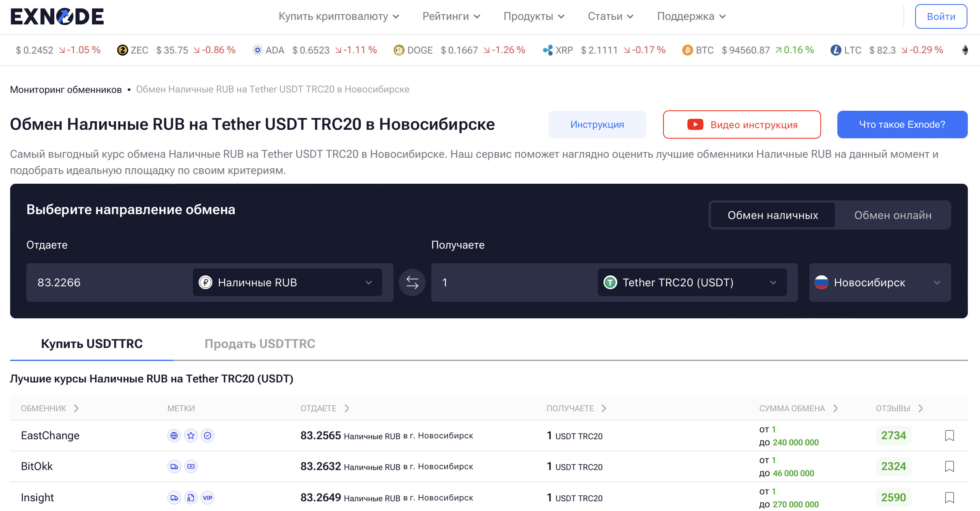The image size is (980, 511).
Task: Sort table by ОТДАЕТЕ column
Action: (324, 408)
